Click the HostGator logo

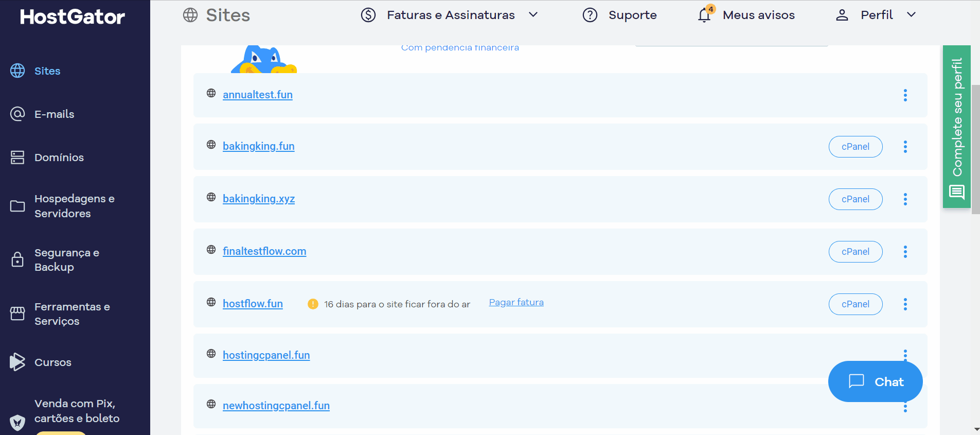point(73,17)
